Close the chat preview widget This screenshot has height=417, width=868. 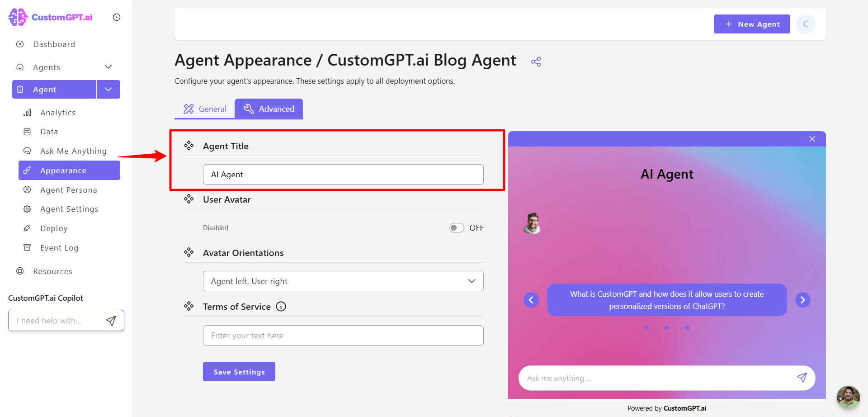(x=812, y=139)
